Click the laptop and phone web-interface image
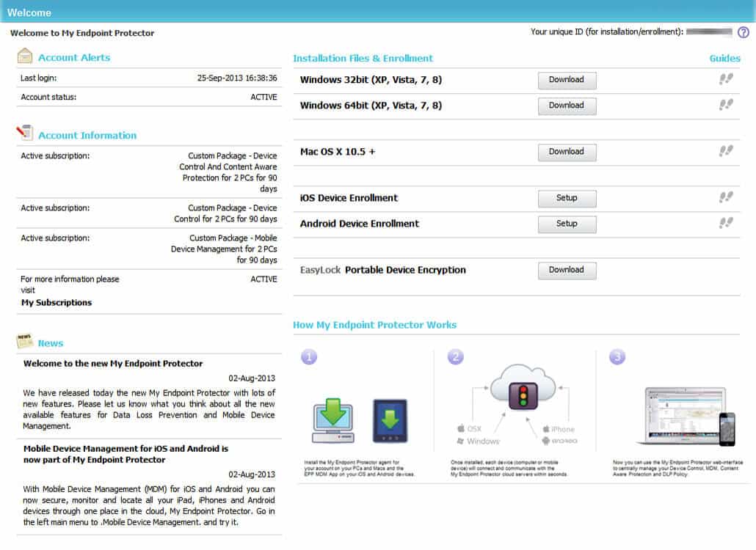The image size is (756, 550). 686,416
